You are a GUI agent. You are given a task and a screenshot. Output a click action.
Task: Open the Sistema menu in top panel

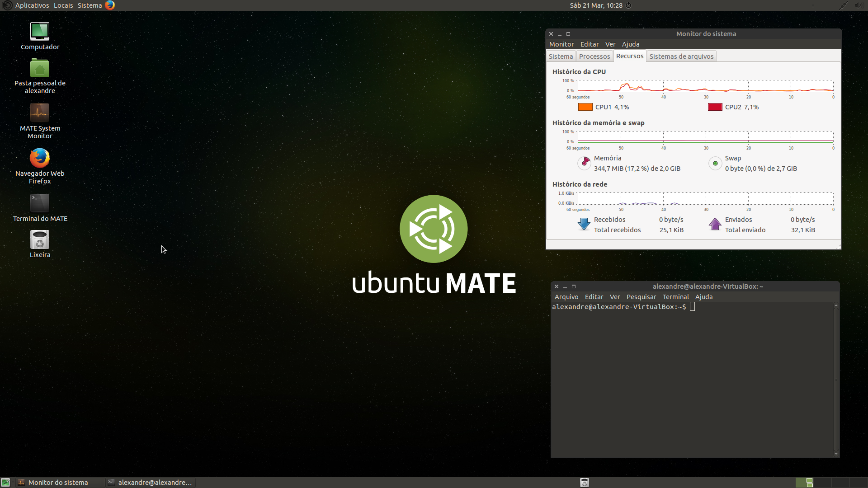coord(90,5)
